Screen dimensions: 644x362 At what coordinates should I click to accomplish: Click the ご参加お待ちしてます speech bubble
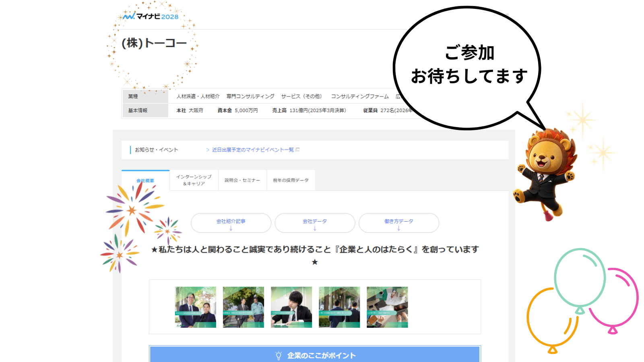point(467,66)
